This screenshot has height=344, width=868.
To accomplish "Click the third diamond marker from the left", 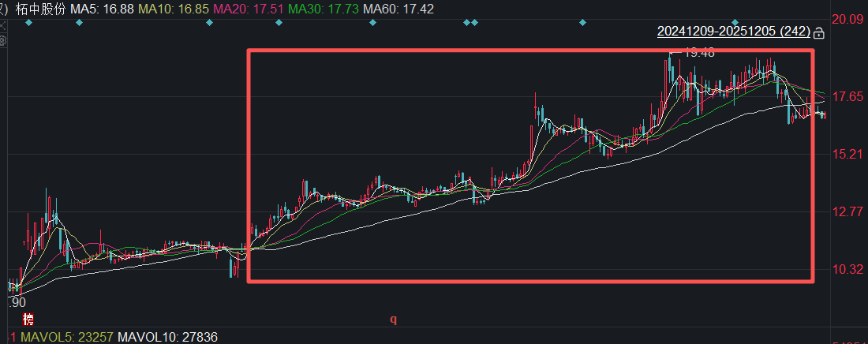I will click(209, 23).
